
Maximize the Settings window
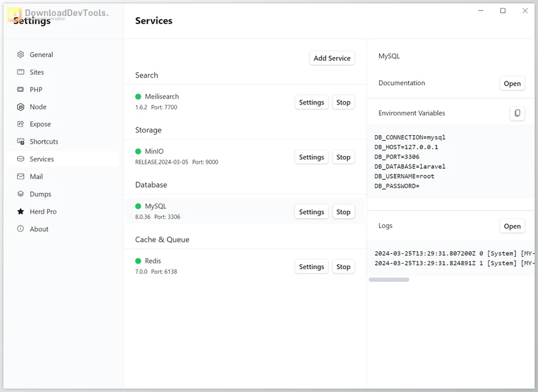(503, 10)
